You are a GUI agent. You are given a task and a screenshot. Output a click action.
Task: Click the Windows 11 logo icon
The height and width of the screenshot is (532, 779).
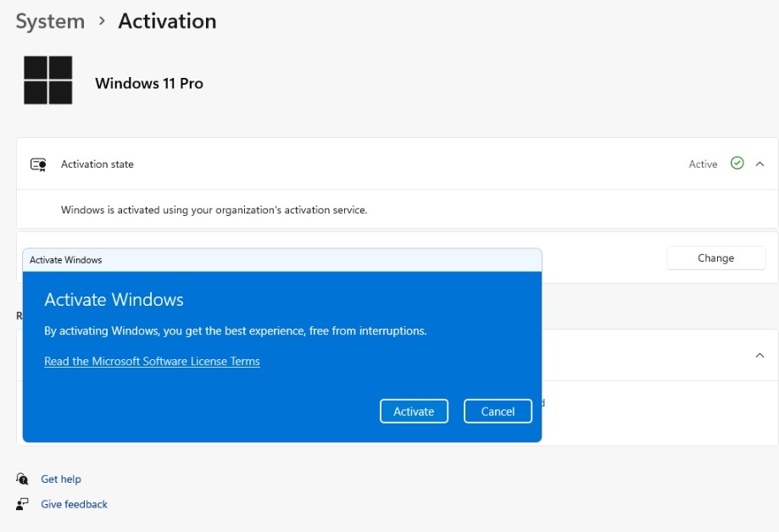(x=47, y=80)
